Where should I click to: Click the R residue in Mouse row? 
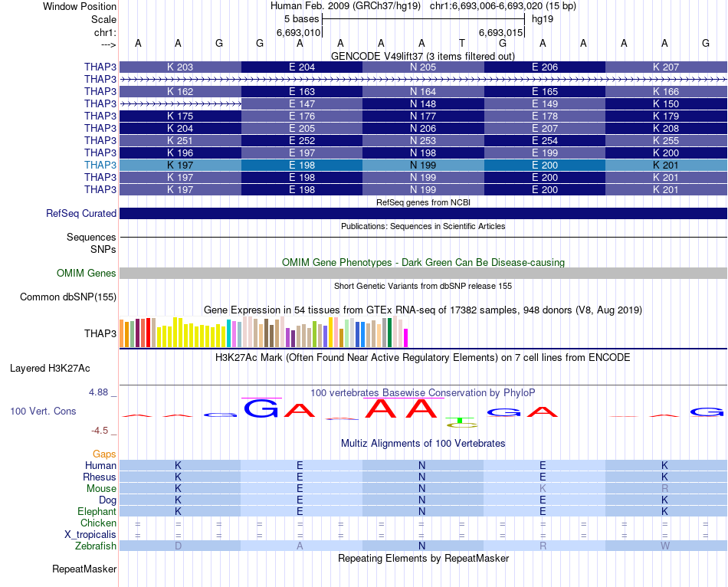click(665, 489)
